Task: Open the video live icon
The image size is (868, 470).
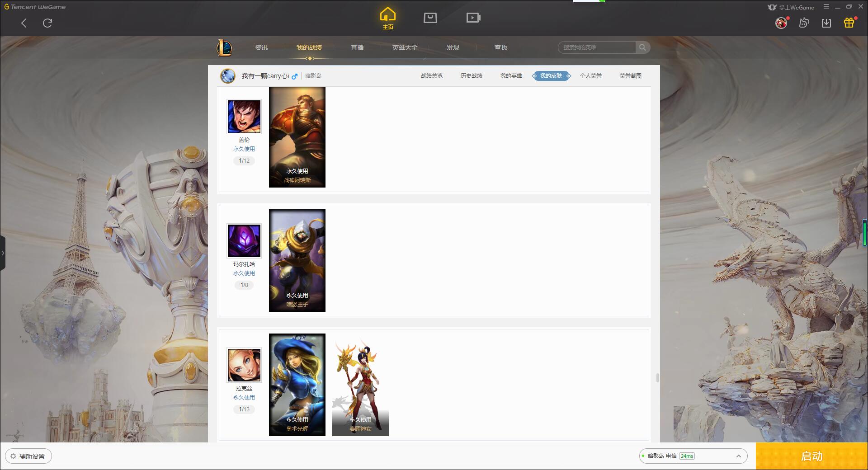Action: [x=473, y=18]
